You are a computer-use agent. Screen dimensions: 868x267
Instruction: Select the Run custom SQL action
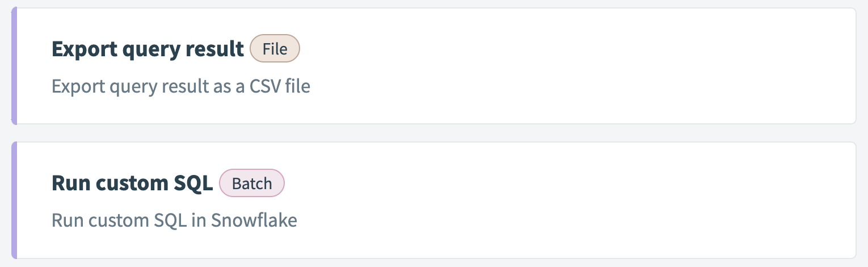click(132, 183)
